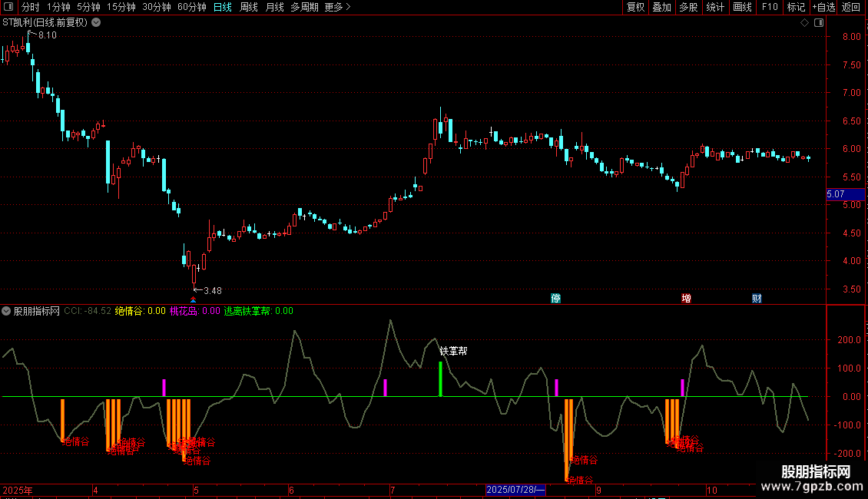This screenshot has height=499, width=868.
Task: Click the 标记 mark button
Action: 796,7
